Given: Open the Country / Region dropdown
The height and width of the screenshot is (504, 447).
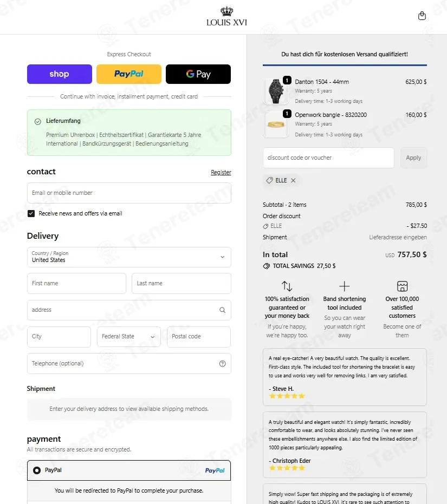Looking at the screenshot, I should pos(129,257).
